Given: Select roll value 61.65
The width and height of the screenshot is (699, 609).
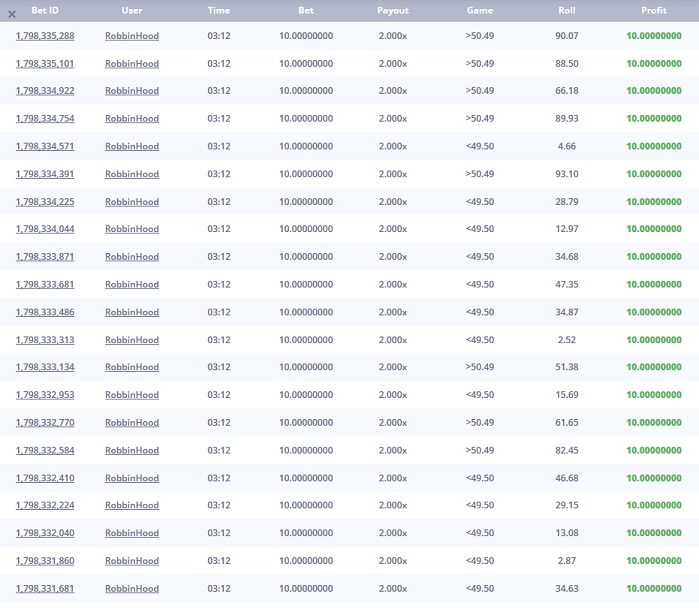Looking at the screenshot, I should [x=567, y=422].
